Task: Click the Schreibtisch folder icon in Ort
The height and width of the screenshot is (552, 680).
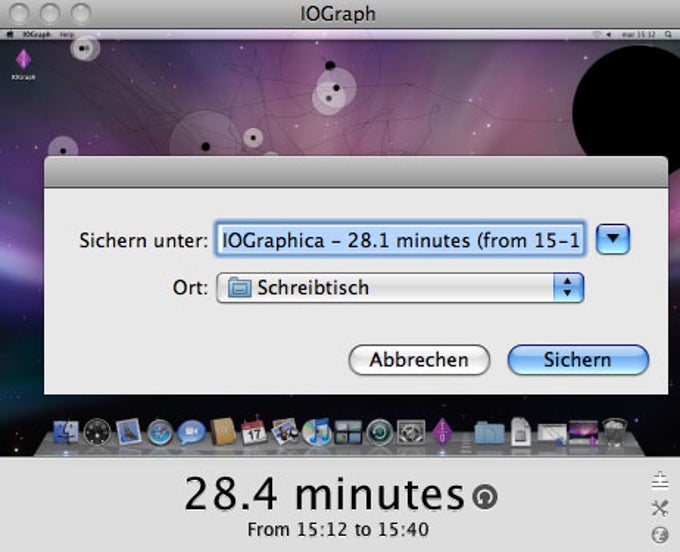Action: click(x=240, y=287)
